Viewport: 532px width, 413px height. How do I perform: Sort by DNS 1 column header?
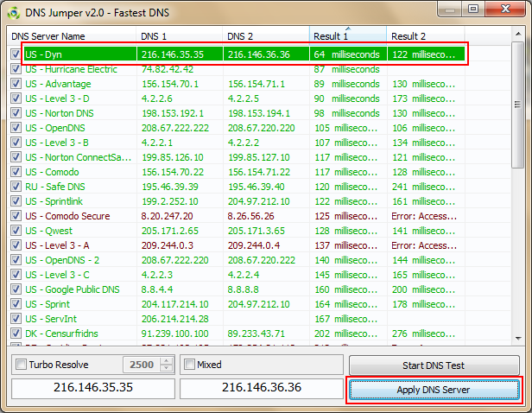point(180,36)
